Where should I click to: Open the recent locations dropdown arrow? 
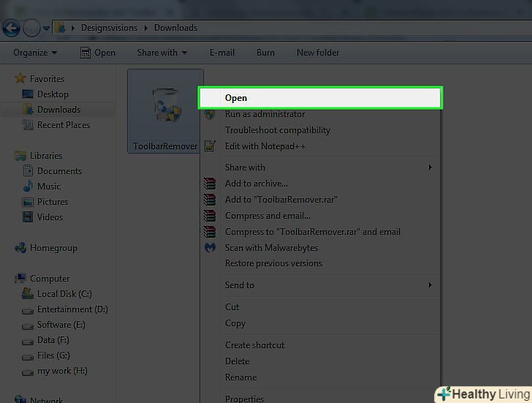tap(46, 29)
